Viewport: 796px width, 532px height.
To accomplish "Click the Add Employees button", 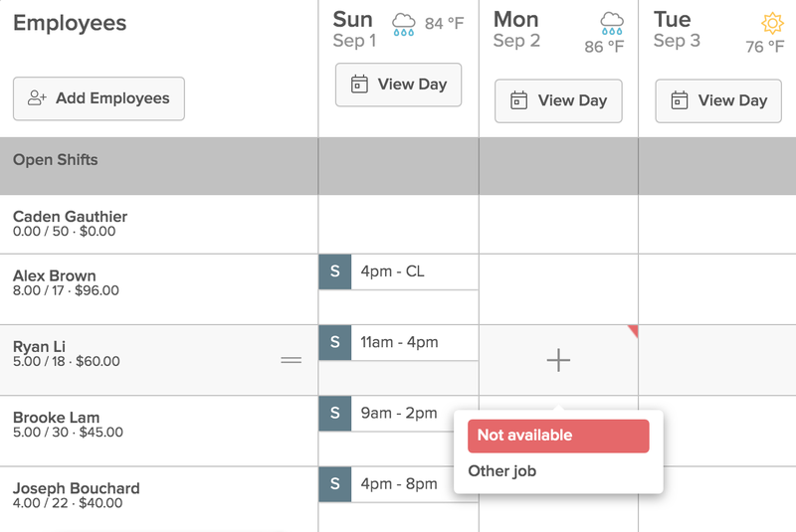I will [99, 98].
